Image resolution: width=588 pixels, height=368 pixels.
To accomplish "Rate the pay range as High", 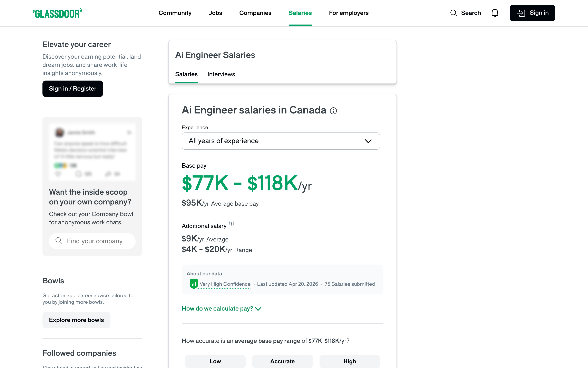I will (350, 361).
